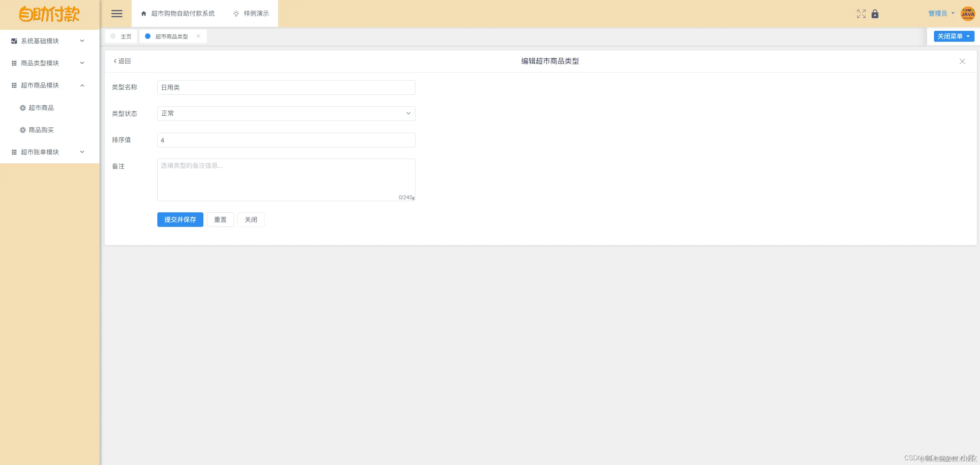Click the 重置 button
Viewport: 980px width, 465px height.
tap(220, 219)
